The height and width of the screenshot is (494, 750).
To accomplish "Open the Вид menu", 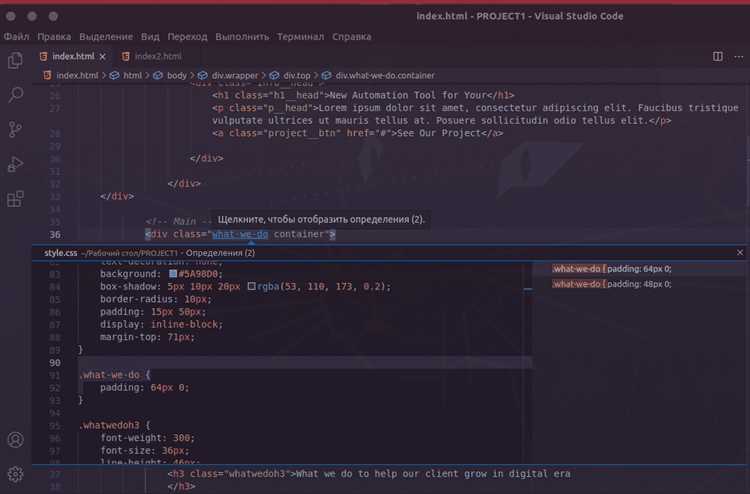I will point(150,37).
